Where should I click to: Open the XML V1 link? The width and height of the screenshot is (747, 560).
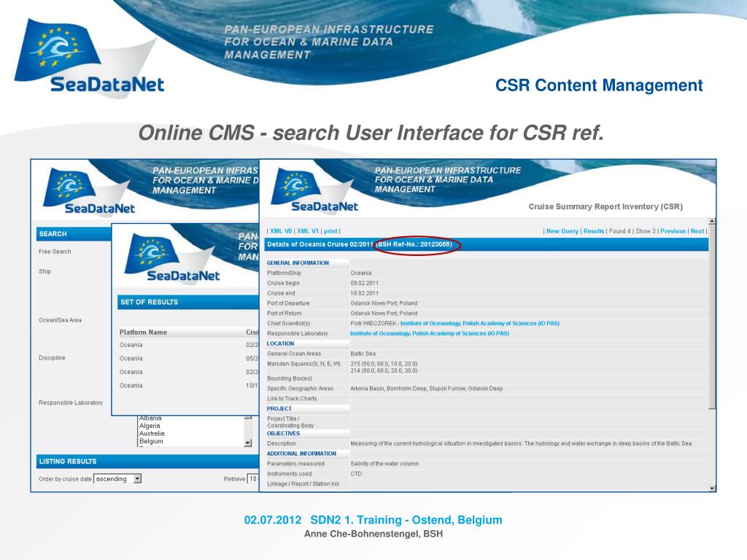click(x=308, y=231)
